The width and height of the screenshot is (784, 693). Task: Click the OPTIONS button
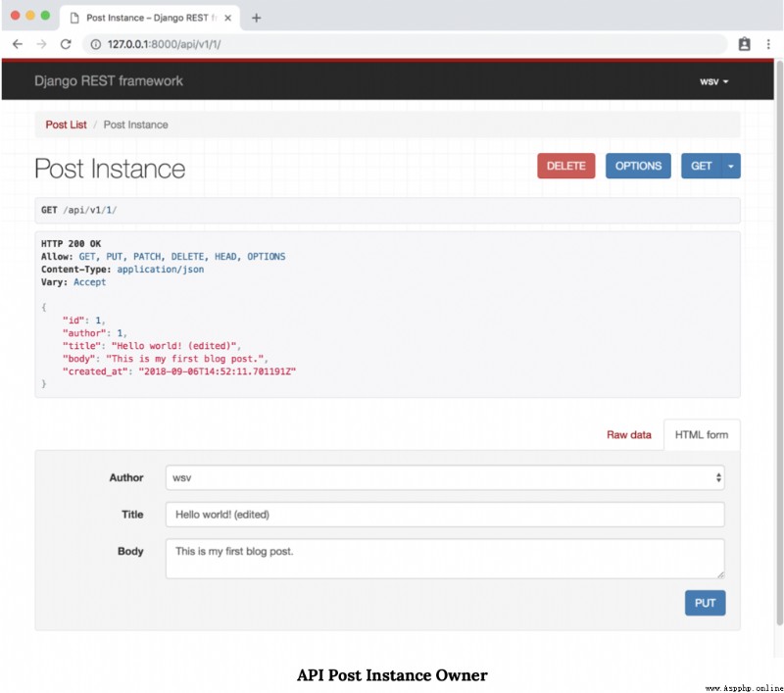[638, 166]
